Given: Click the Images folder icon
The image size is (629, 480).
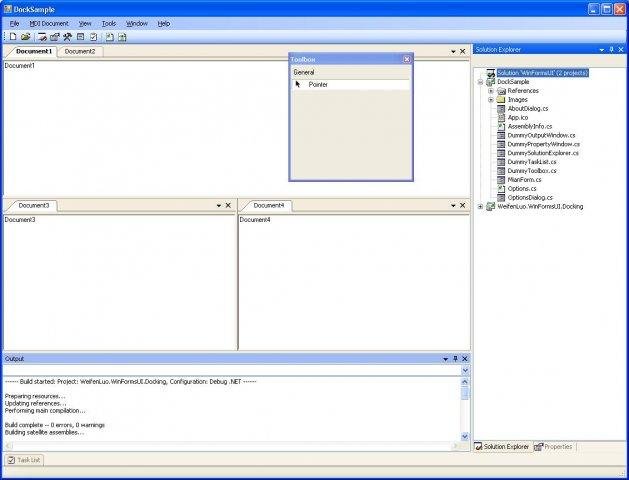Looking at the screenshot, I should point(501,99).
